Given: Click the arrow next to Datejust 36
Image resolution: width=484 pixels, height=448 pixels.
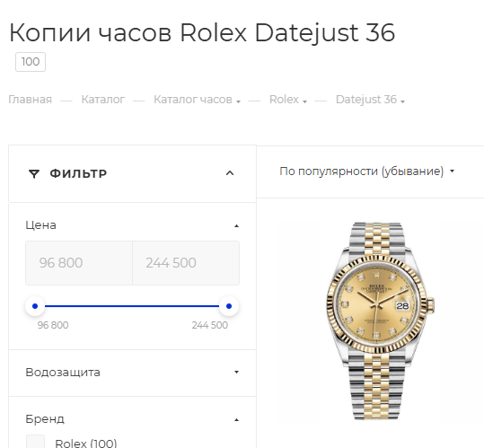Looking at the screenshot, I should (402, 101).
